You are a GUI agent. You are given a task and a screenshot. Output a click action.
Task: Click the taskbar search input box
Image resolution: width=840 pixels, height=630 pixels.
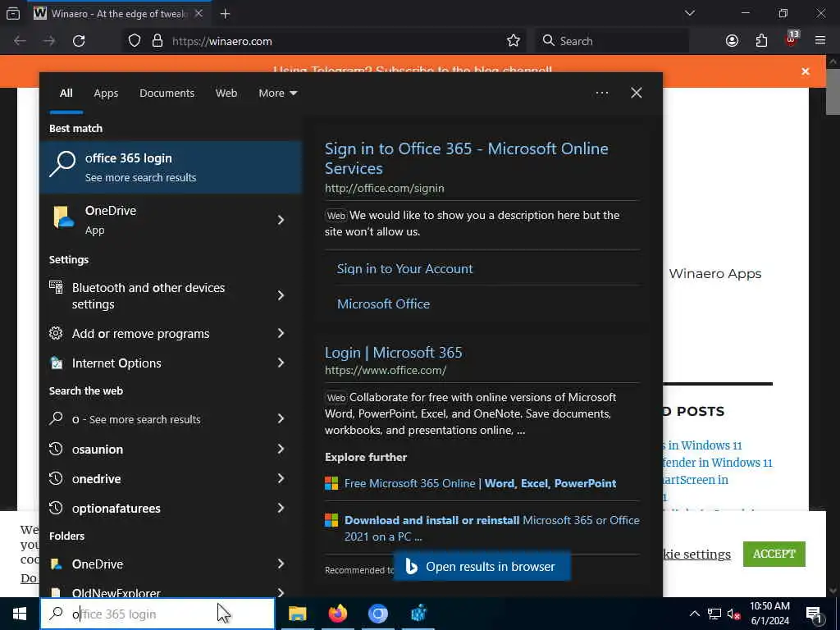(157, 614)
